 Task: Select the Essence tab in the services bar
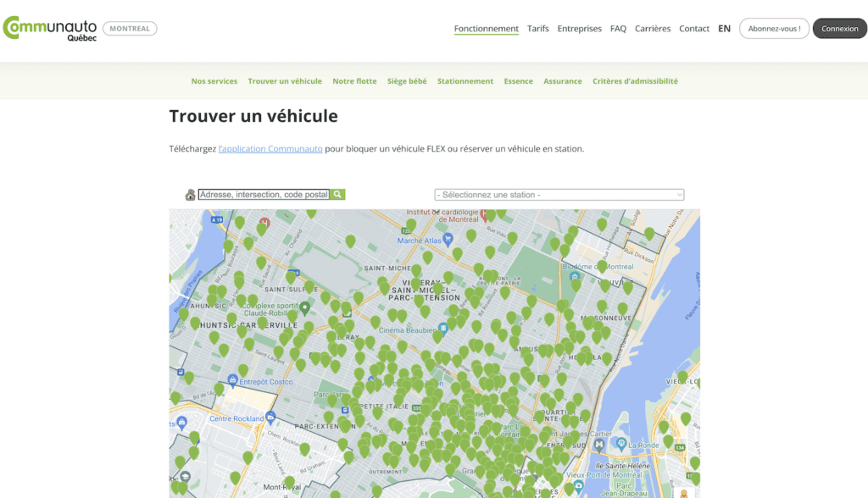[x=516, y=80]
